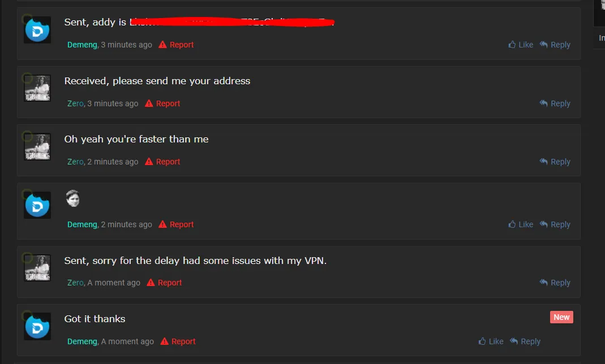
Task: Open Zero's avatar on the "Received" comment
Action: [x=37, y=88]
